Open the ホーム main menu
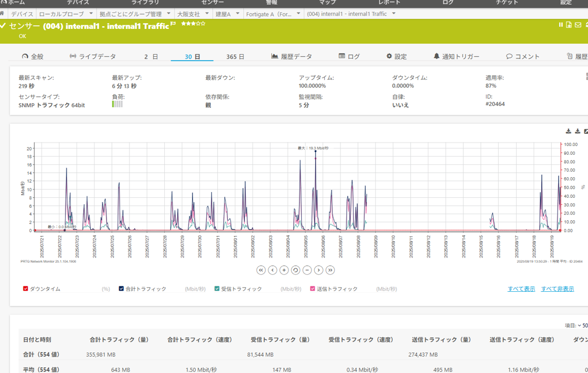This screenshot has width=588, height=373. (13, 2)
